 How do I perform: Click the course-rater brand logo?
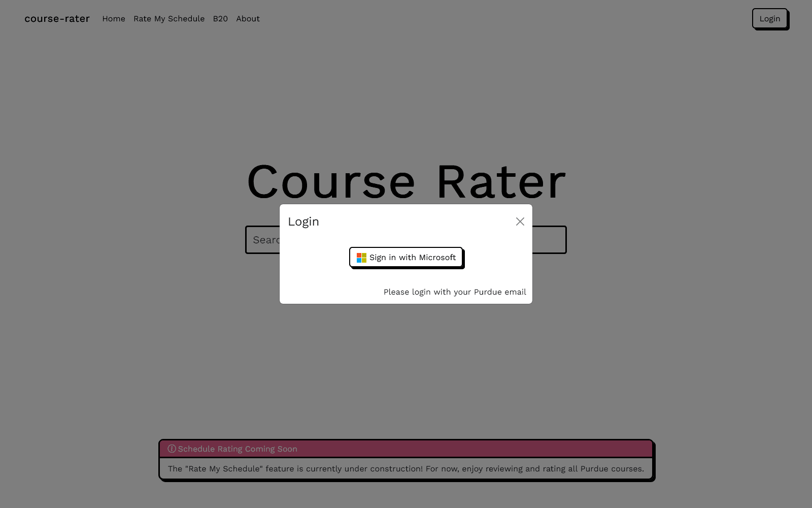(57, 19)
